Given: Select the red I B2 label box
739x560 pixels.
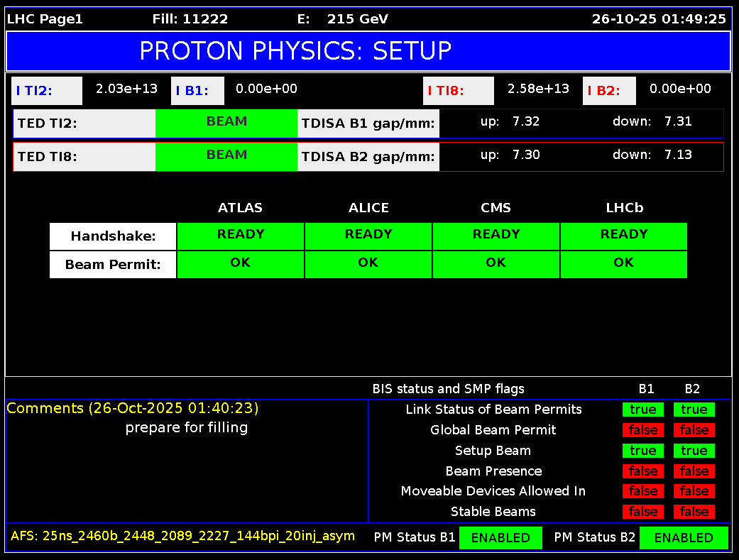Looking at the screenshot, I should point(609,91).
